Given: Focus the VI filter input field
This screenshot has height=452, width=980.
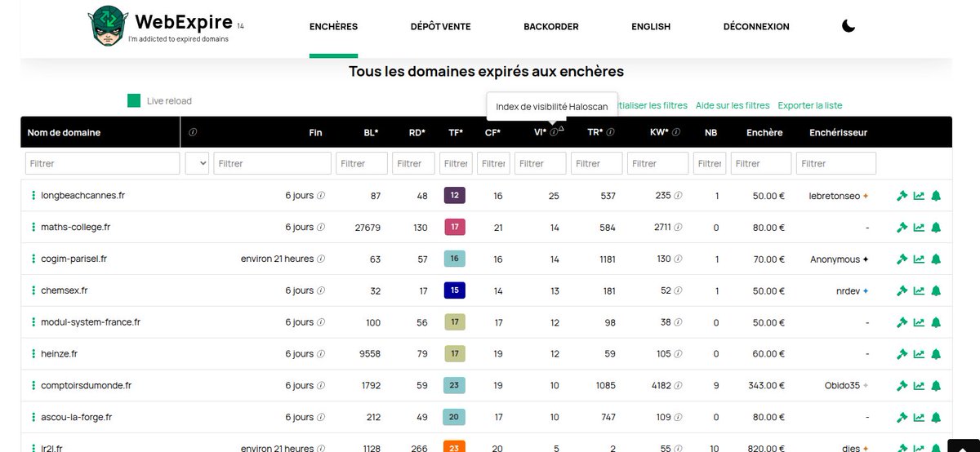Looking at the screenshot, I should [540, 163].
